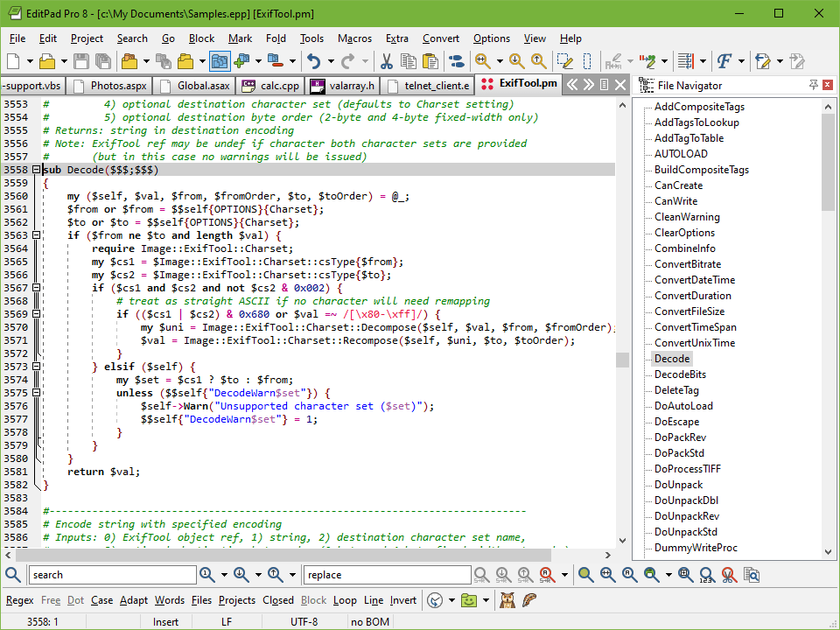
Task: Click the feather RegexMagic icon
Action: coord(528,600)
